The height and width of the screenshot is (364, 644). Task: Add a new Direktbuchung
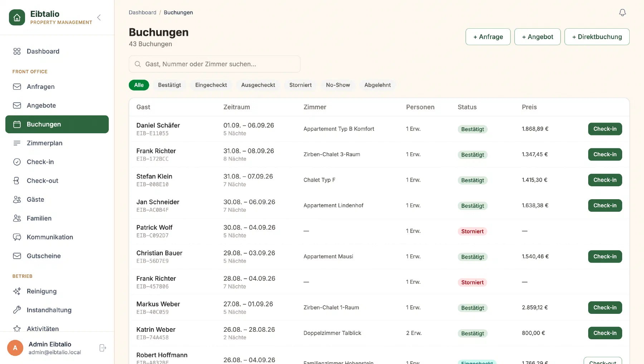pyautogui.click(x=597, y=37)
